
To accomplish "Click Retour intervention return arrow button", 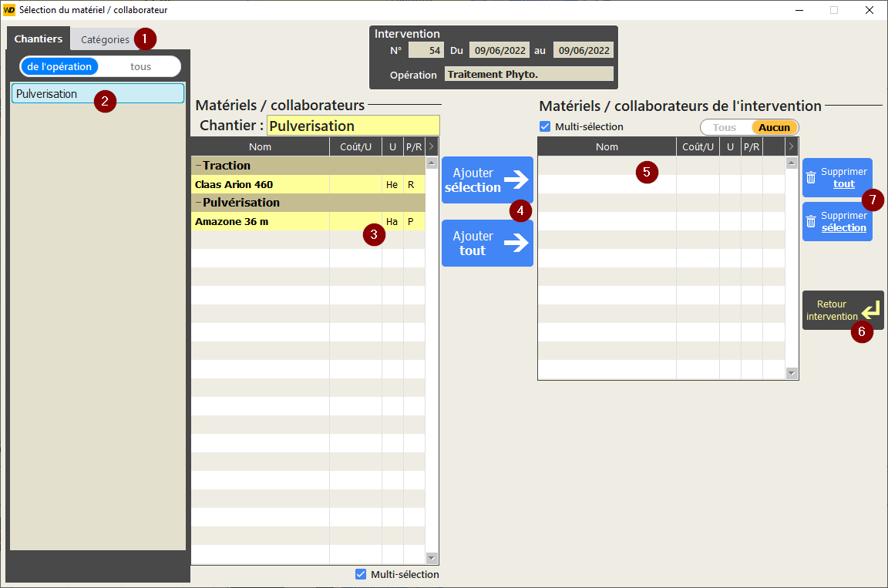I will click(x=842, y=311).
